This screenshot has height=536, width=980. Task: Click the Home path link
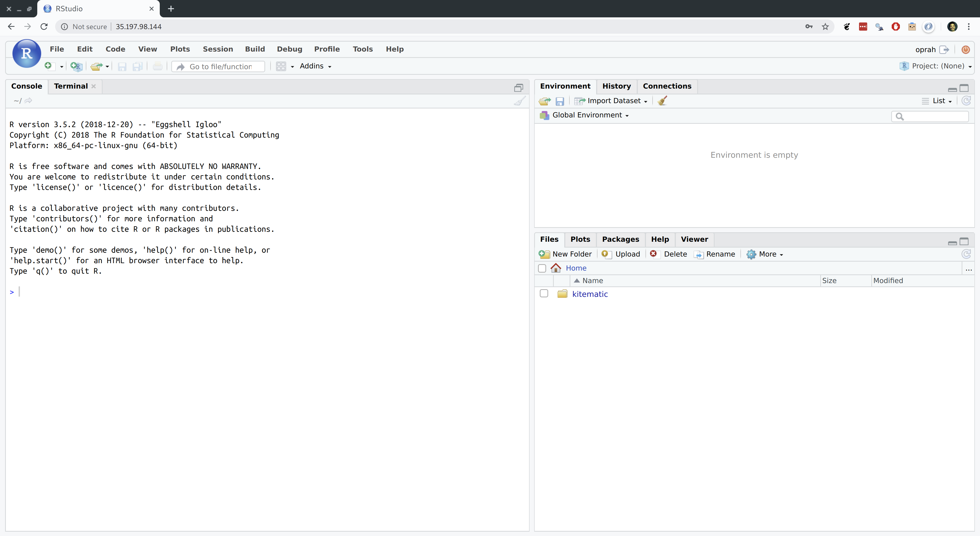point(576,268)
